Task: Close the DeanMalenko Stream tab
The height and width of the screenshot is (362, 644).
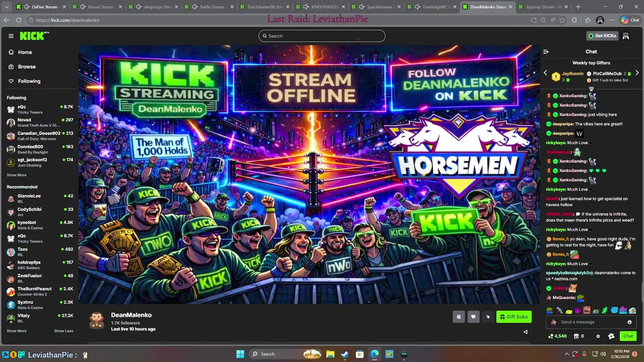Action: [x=511, y=7]
